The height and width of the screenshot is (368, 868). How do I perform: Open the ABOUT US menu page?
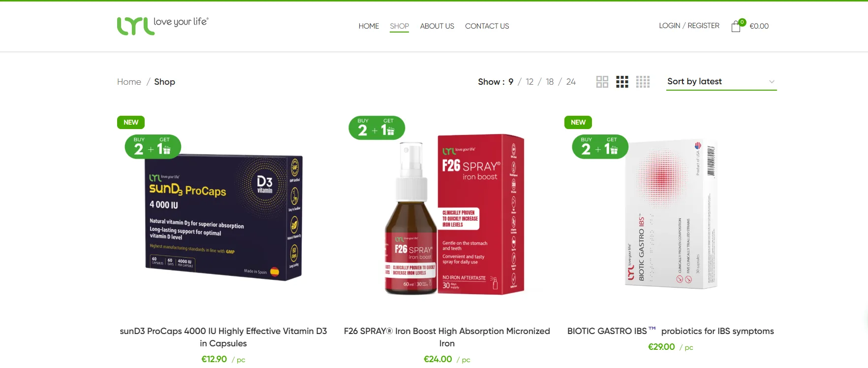(x=437, y=26)
